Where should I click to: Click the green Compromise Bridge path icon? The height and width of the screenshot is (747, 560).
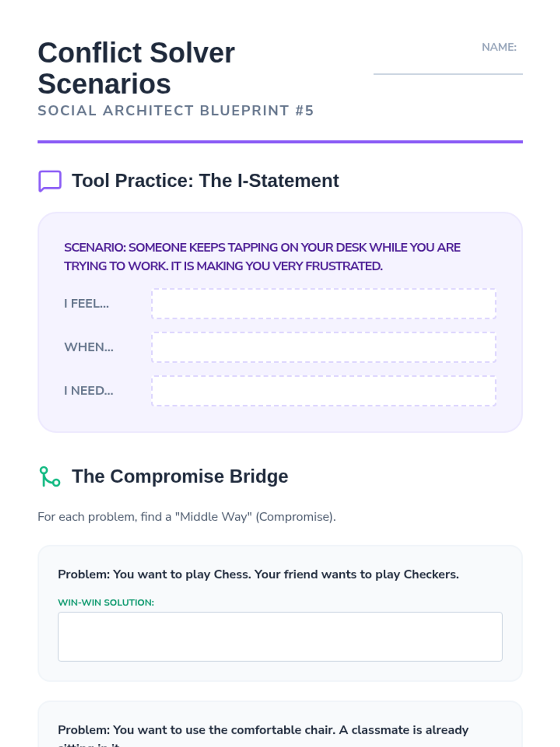pyautogui.click(x=49, y=477)
